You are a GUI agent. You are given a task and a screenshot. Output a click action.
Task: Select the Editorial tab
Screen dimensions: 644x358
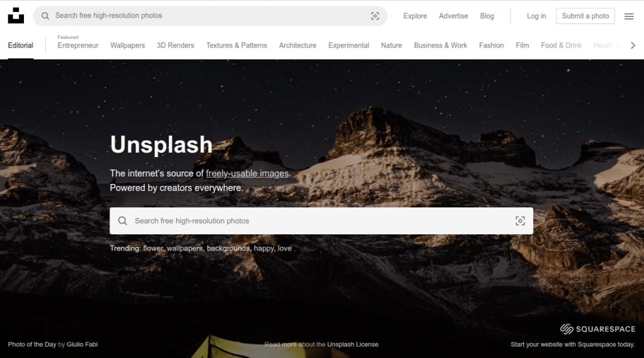coord(21,45)
